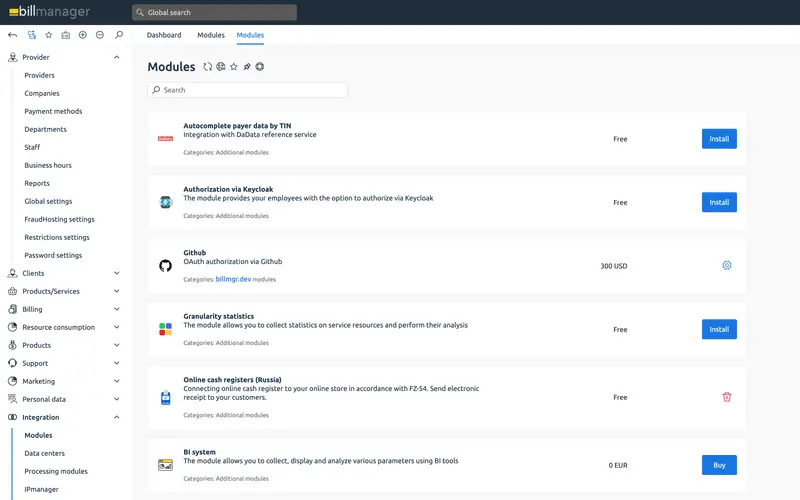
Task: Click the menu tree view icon
Action: pyautogui.click(x=32, y=35)
